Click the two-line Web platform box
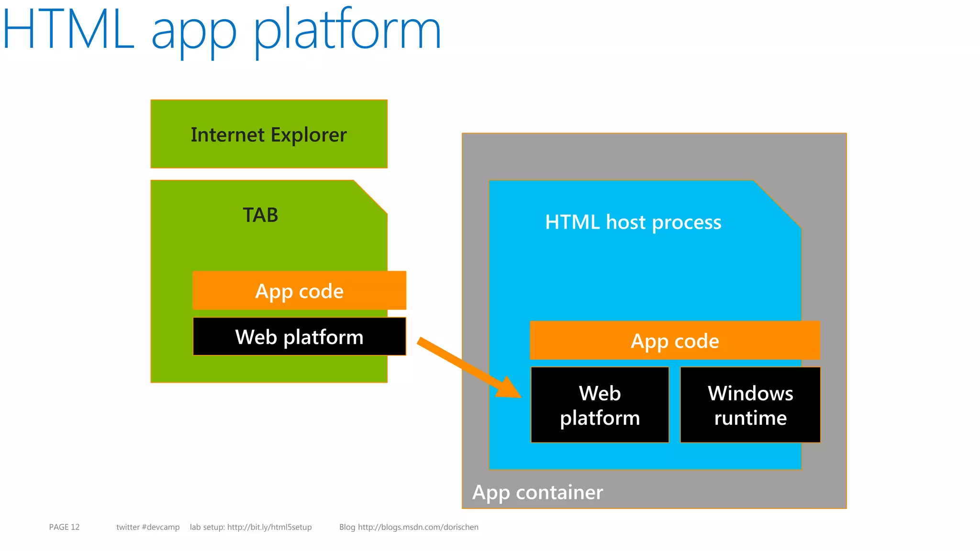The height and width of the screenshot is (551, 980). 600,405
